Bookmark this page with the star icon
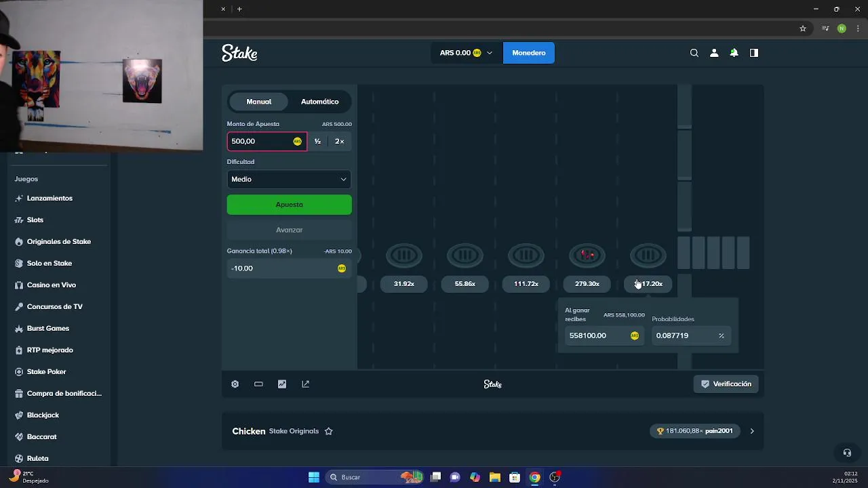 pyautogui.click(x=803, y=28)
